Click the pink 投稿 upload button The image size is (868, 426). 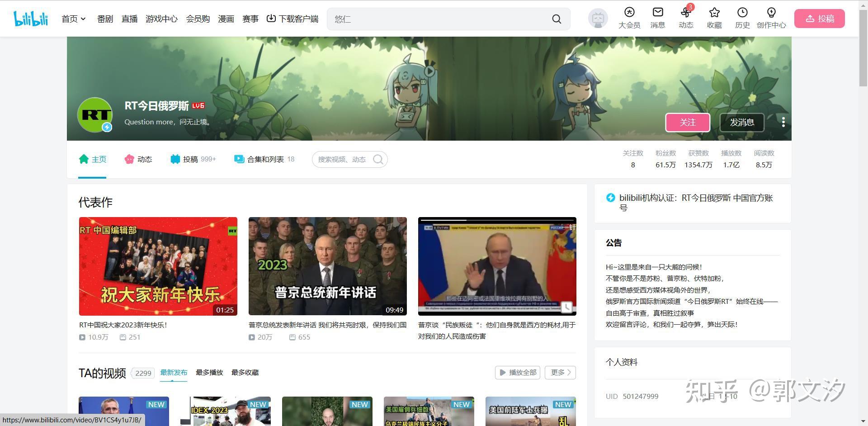(820, 19)
